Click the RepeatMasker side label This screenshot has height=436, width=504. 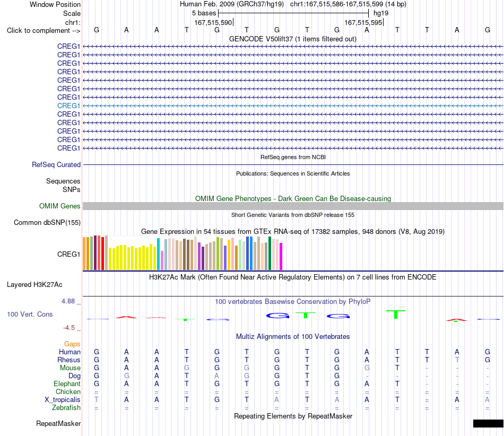pos(58,423)
